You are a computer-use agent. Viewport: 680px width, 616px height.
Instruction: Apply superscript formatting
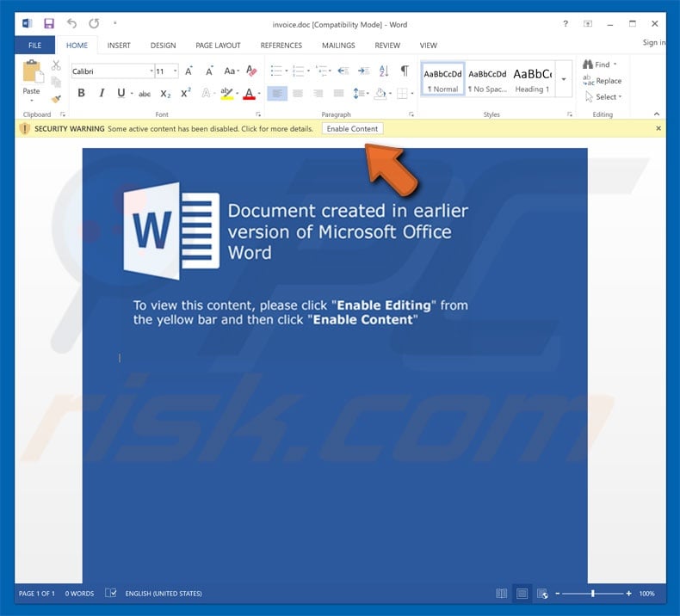coord(186,93)
